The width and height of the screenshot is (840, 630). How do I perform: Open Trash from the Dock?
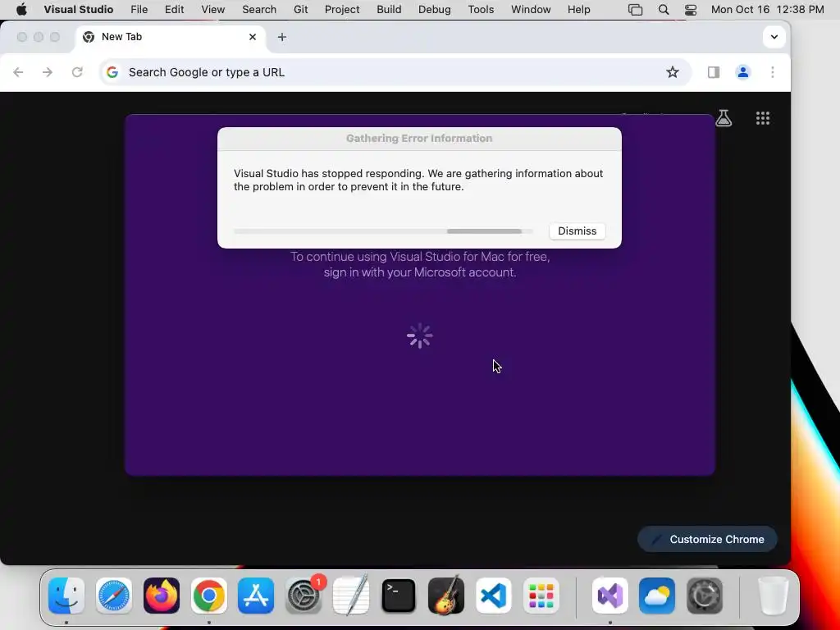774,596
